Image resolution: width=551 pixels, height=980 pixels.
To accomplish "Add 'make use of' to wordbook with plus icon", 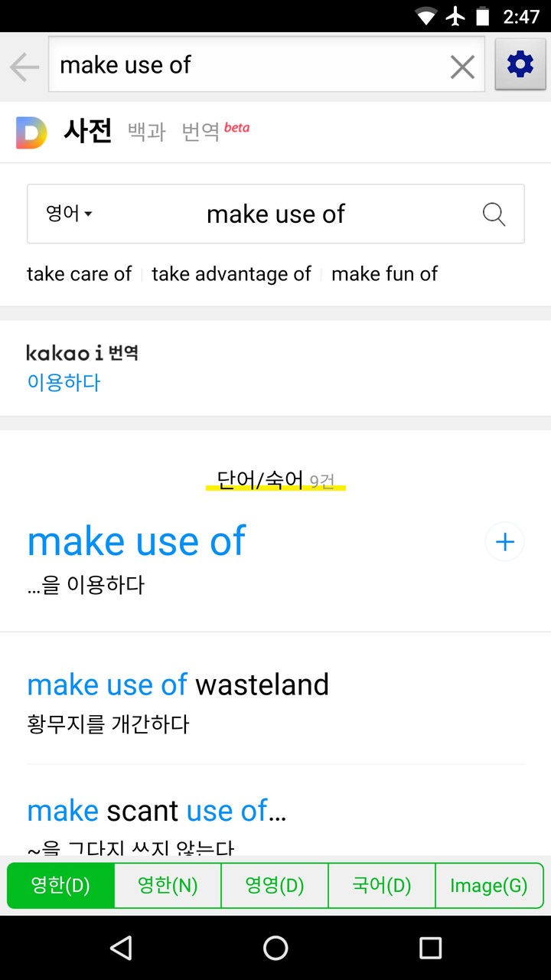I will tap(504, 541).
